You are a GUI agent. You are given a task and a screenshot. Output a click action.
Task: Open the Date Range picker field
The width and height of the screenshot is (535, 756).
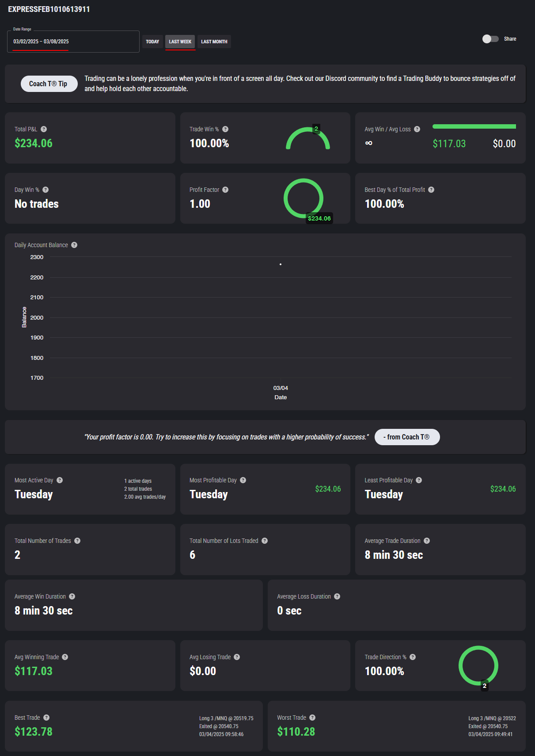[x=73, y=42]
